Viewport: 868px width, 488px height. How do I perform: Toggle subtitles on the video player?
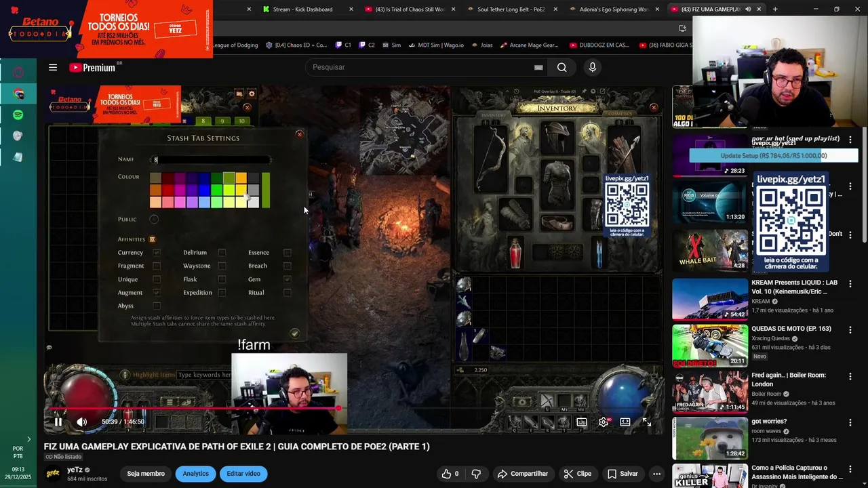click(x=582, y=422)
